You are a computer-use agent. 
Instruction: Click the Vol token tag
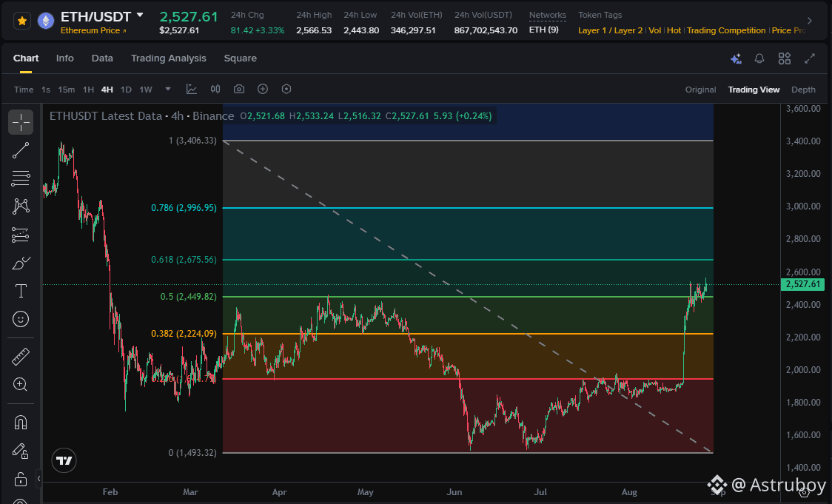(655, 31)
